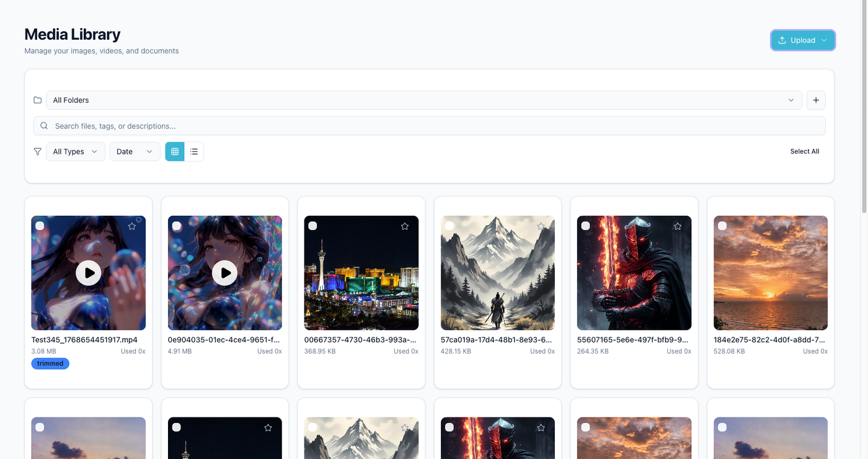This screenshot has height=459, width=868.
Task: Open the 55607165 red knight thumbnail
Action: (634, 273)
